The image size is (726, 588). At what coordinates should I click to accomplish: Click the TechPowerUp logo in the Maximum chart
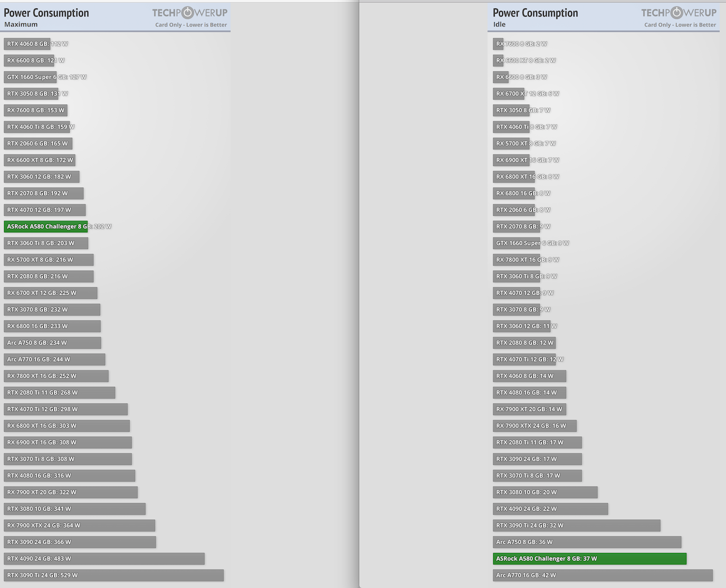pyautogui.click(x=190, y=13)
